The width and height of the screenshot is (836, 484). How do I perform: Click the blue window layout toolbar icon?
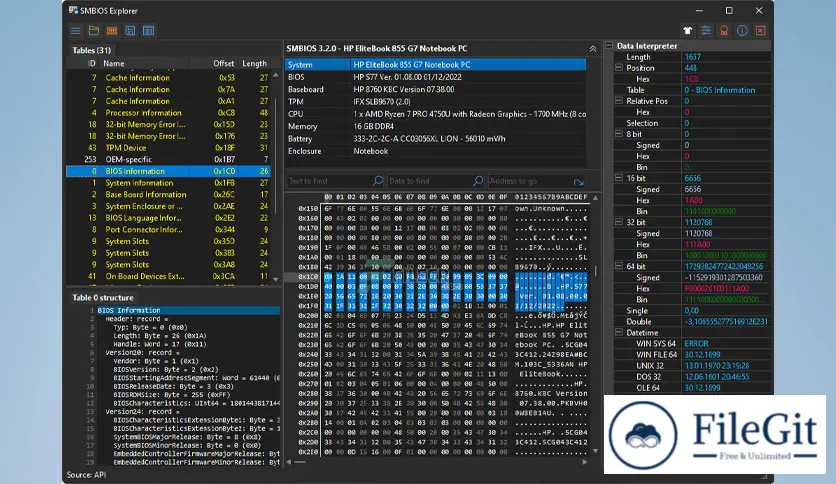pyautogui.click(x=148, y=31)
